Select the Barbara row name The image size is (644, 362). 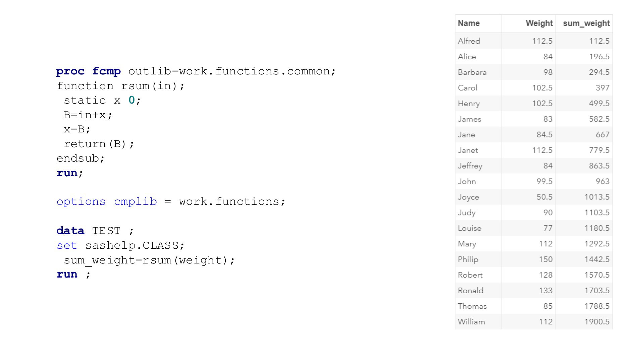pos(472,72)
